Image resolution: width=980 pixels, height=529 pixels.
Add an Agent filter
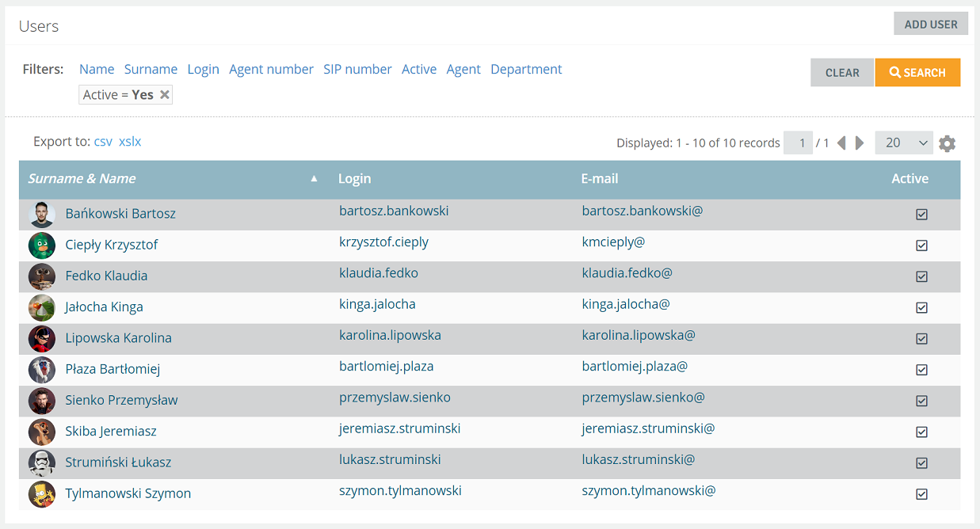point(463,70)
